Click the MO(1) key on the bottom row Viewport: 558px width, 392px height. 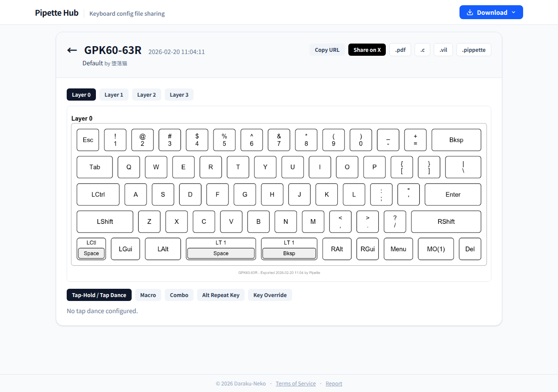436,249
